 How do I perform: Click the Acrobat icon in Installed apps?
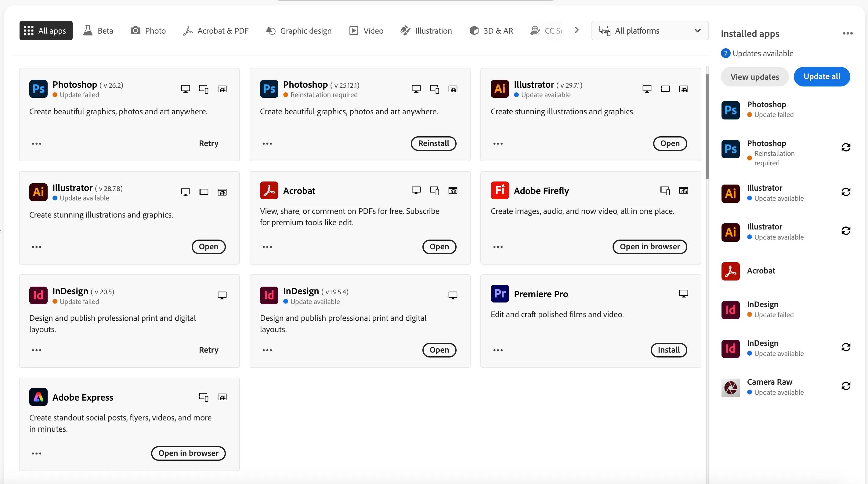tap(730, 271)
